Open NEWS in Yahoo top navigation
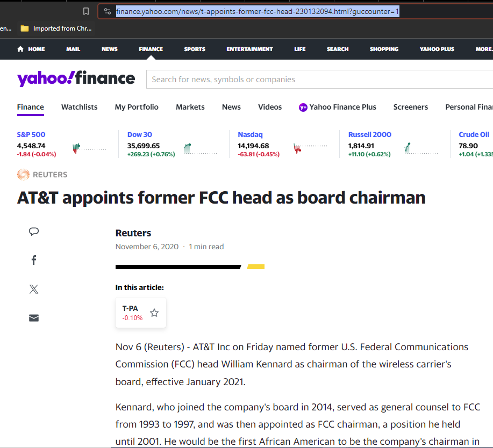The height and width of the screenshot is (448, 493). 110,49
